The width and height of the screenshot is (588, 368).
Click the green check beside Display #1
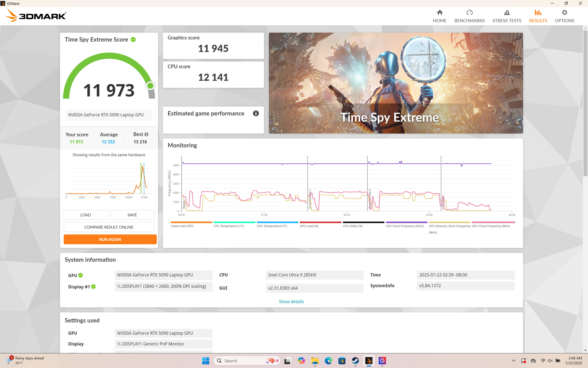pos(94,287)
